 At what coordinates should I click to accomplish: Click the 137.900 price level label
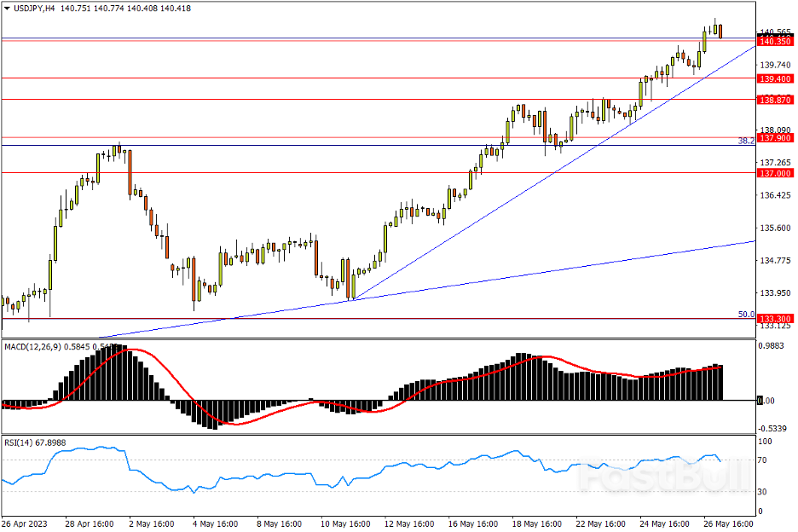(774, 138)
